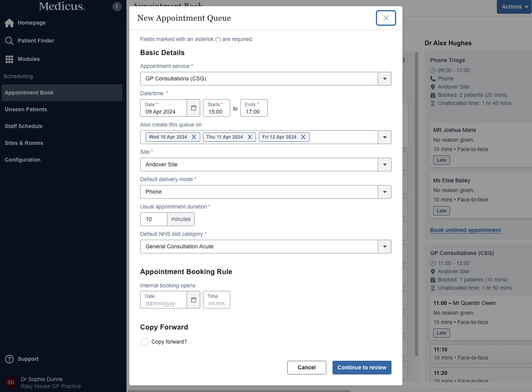Remove Wed 10 Apr 2024 date chip
The width and height of the screenshot is (532, 392).
(x=194, y=137)
